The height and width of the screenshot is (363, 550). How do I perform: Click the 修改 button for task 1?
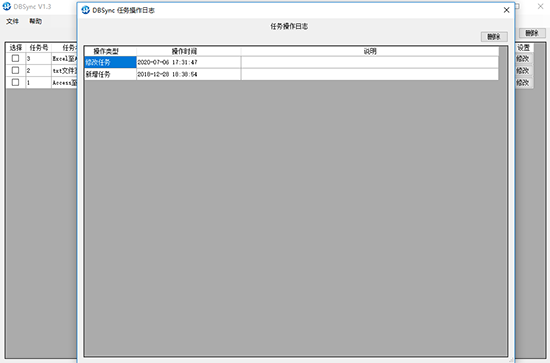[x=523, y=82]
